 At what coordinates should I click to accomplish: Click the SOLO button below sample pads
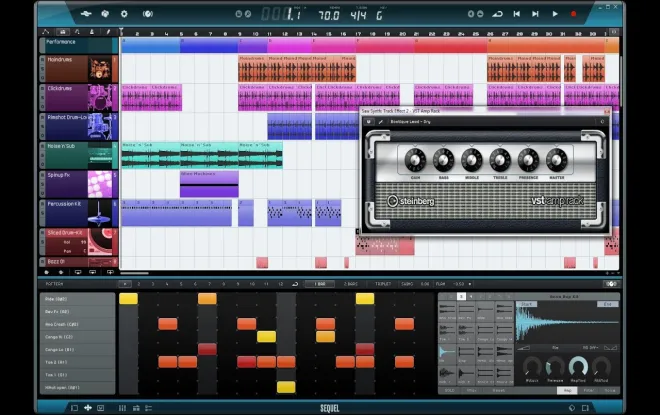pos(450,391)
